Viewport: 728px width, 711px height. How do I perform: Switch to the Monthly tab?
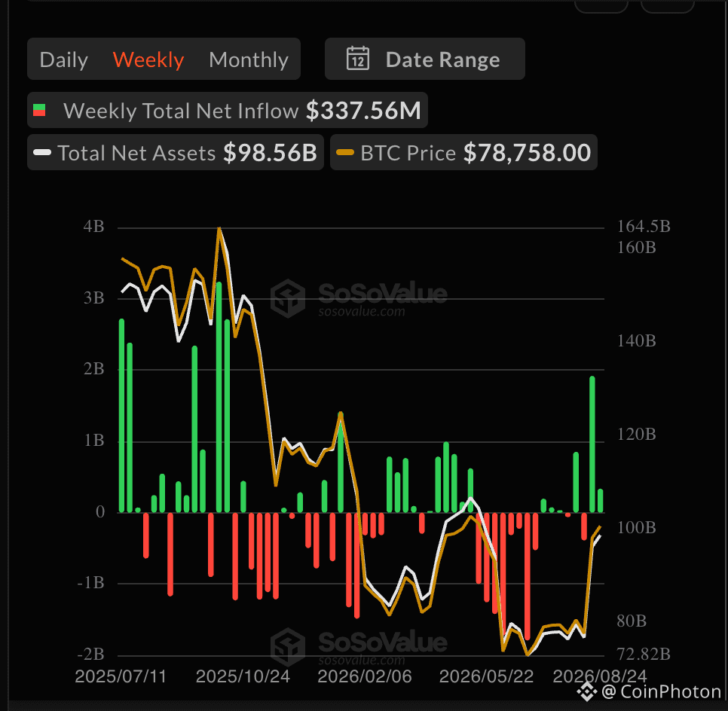click(249, 60)
